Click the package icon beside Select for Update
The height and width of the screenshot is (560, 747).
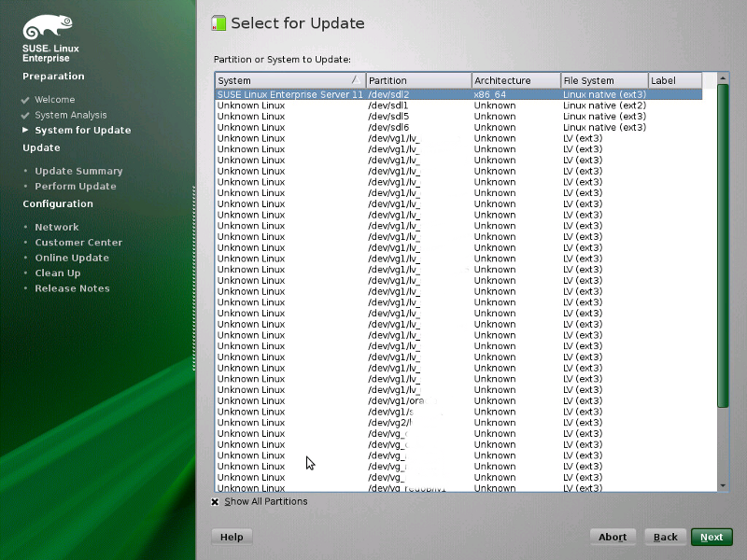(219, 21)
